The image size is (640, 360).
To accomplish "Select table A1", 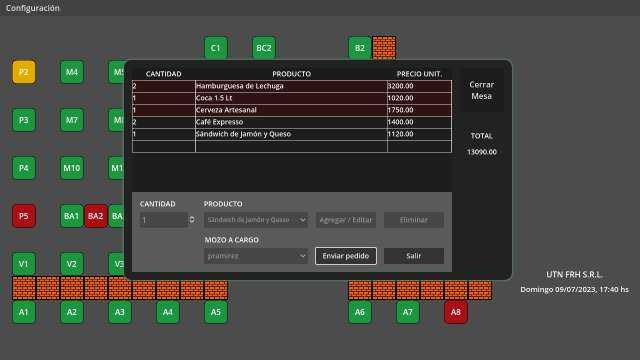I will coord(24,312).
